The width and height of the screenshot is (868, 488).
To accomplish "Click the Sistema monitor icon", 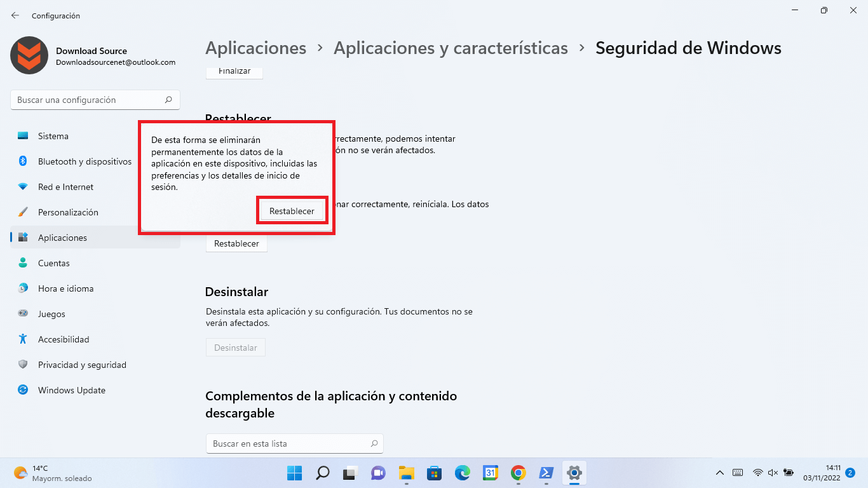I will click(23, 136).
